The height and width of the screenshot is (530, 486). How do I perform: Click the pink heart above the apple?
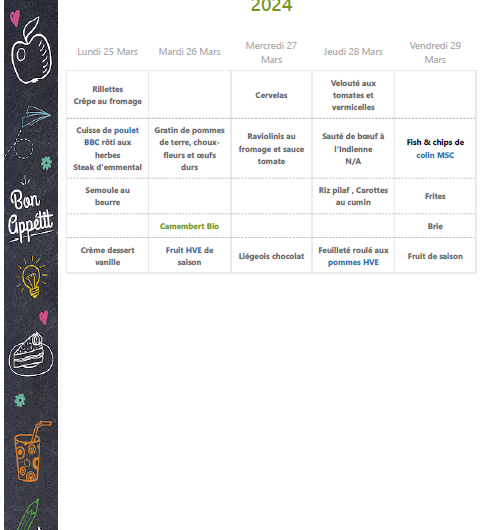[x=15, y=18]
